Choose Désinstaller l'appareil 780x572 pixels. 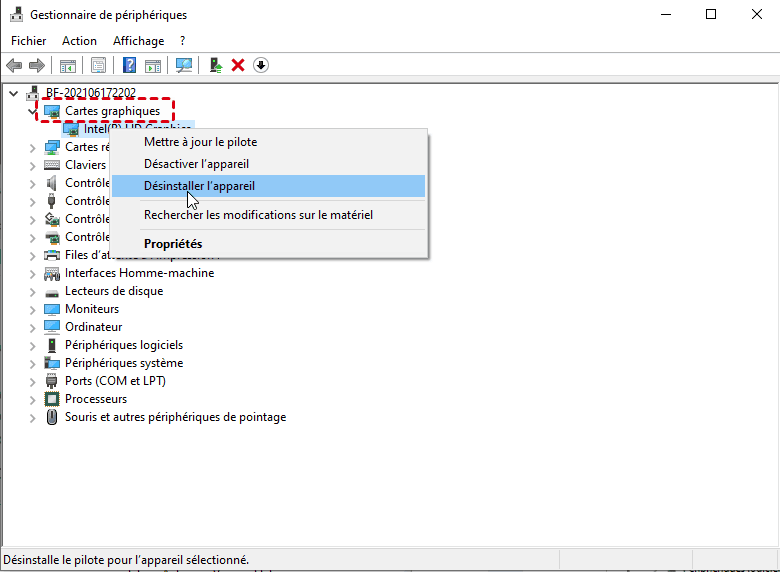point(269,186)
